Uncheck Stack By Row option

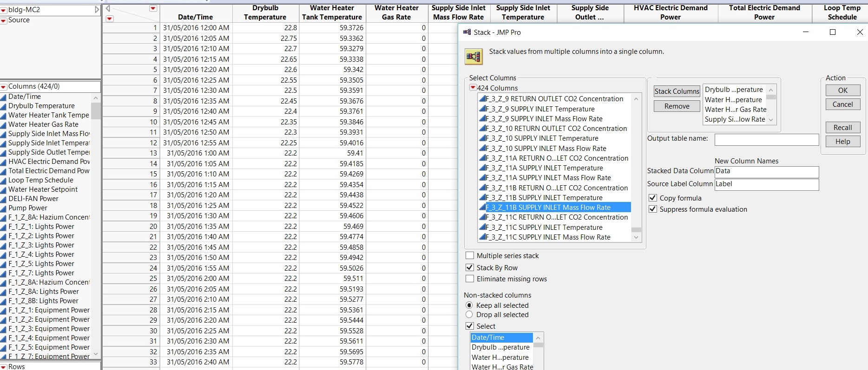(x=470, y=268)
